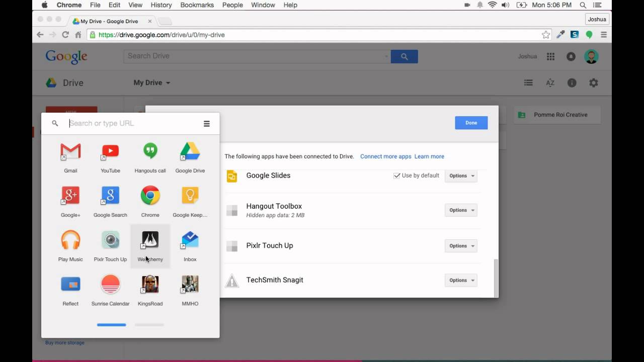
Task: Bookmark this page with star icon
Action: point(546,35)
